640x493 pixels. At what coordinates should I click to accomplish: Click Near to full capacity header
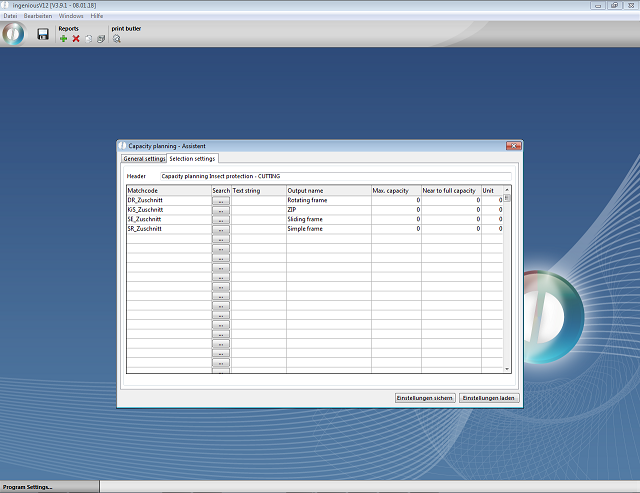tap(451, 191)
